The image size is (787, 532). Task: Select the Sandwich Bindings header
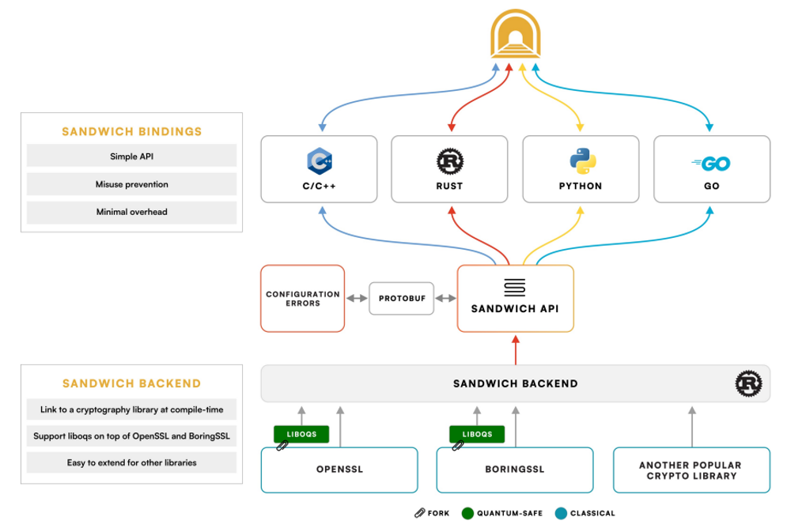pyautogui.click(x=131, y=132)
